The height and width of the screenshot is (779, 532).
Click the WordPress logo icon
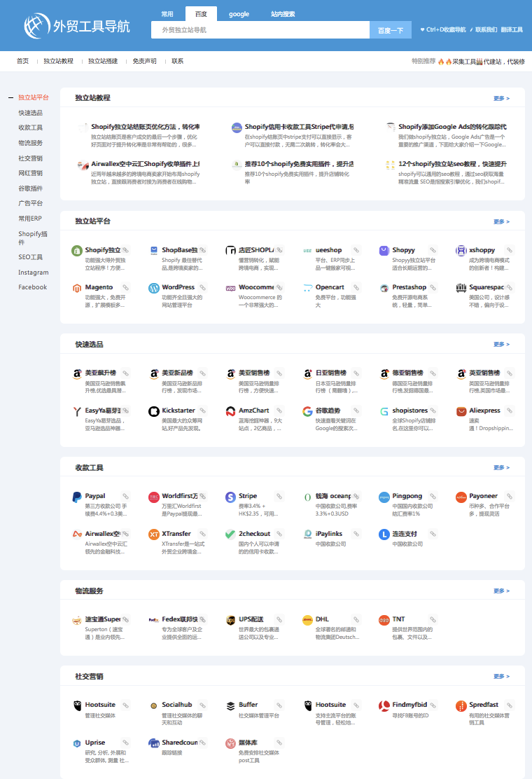click(154, 288)
